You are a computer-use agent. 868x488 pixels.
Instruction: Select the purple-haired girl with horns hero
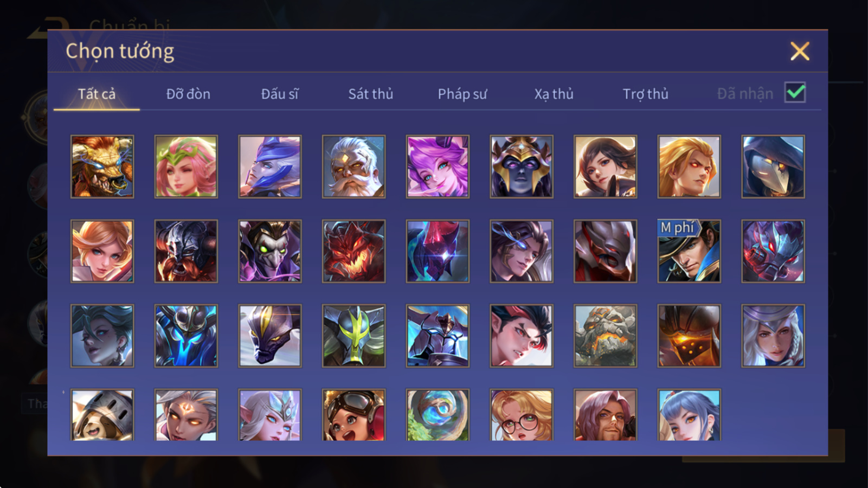(438, 166)
